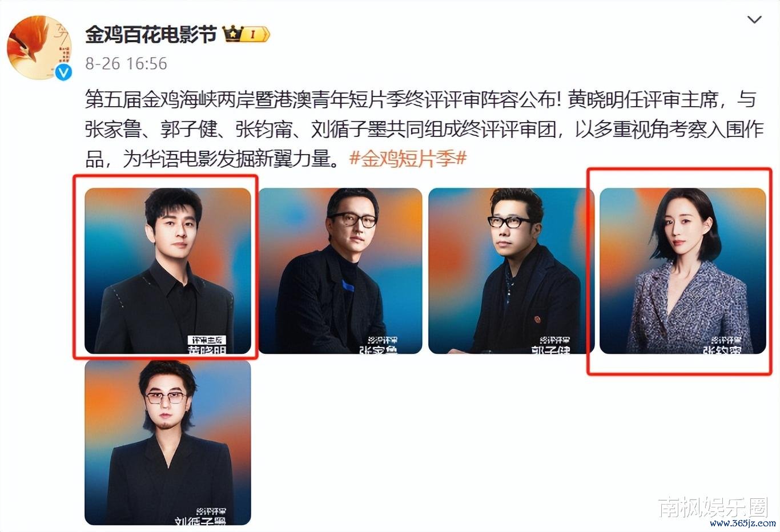
Task: Open the juror photo in gray tweed jacket
Action: [x=682, y=271]
